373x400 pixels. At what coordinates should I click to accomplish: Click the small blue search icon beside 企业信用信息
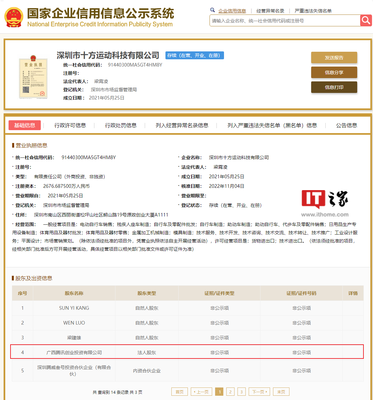212,10
